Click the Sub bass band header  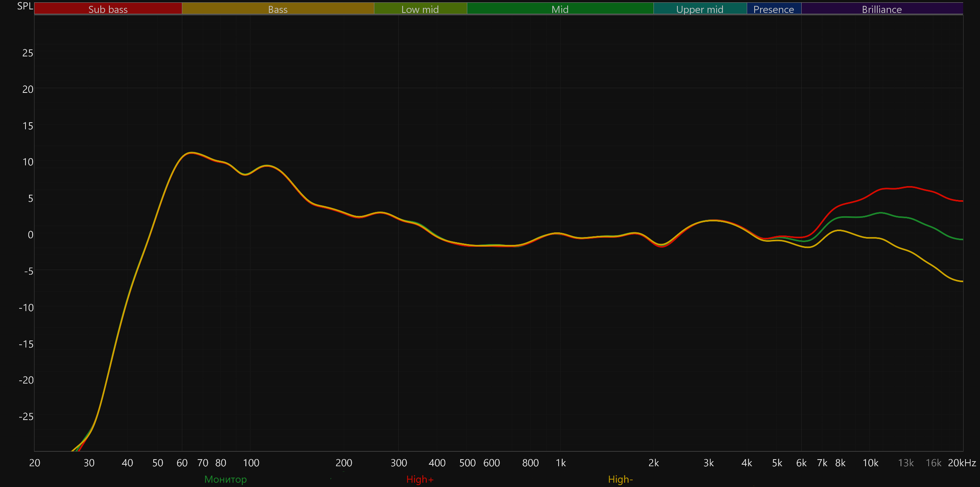coord(108,9)
